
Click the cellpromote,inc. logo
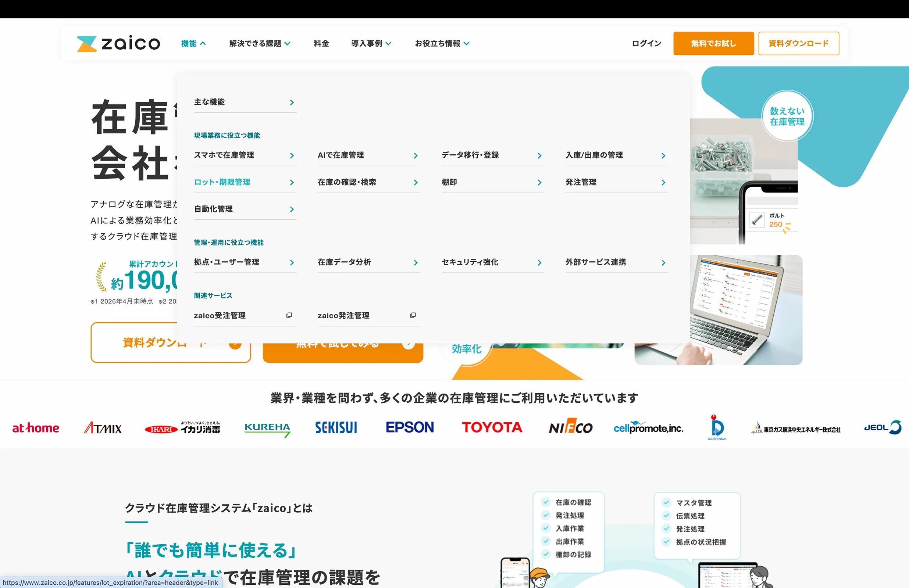tap(648, 428)
